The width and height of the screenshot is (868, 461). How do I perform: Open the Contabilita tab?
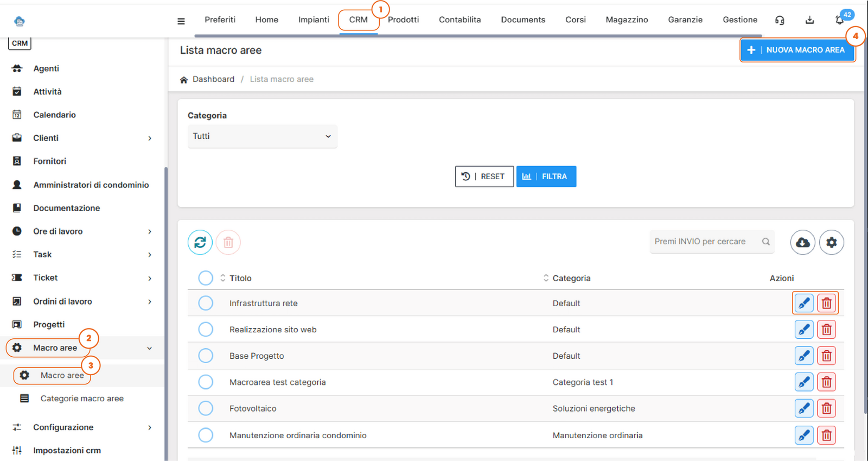pyautogui.click(x=459, y=20)
